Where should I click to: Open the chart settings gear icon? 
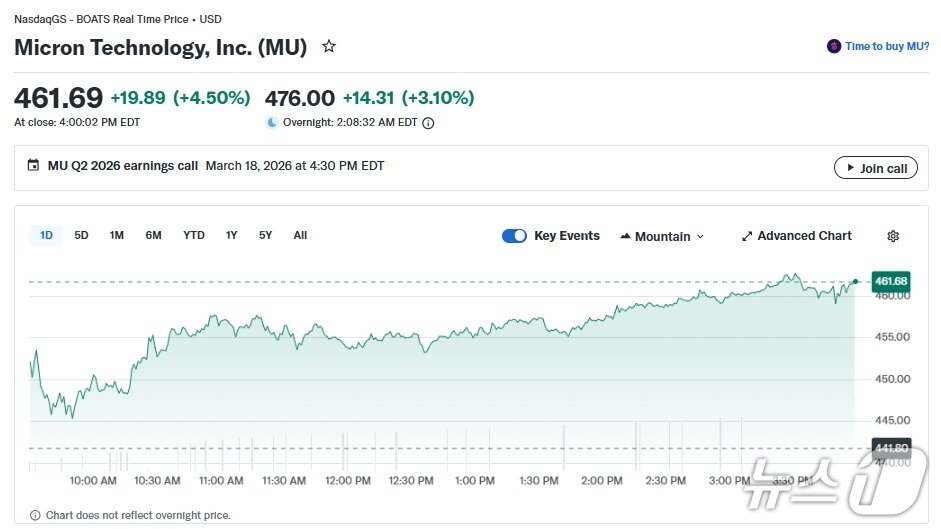click(x=893, y=236)
